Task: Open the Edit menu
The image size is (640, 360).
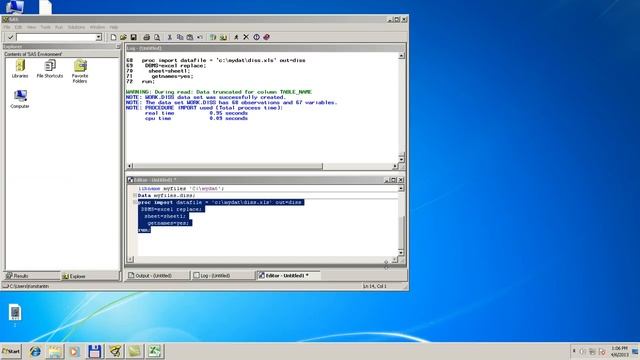Action: click(x=18, y=27)
